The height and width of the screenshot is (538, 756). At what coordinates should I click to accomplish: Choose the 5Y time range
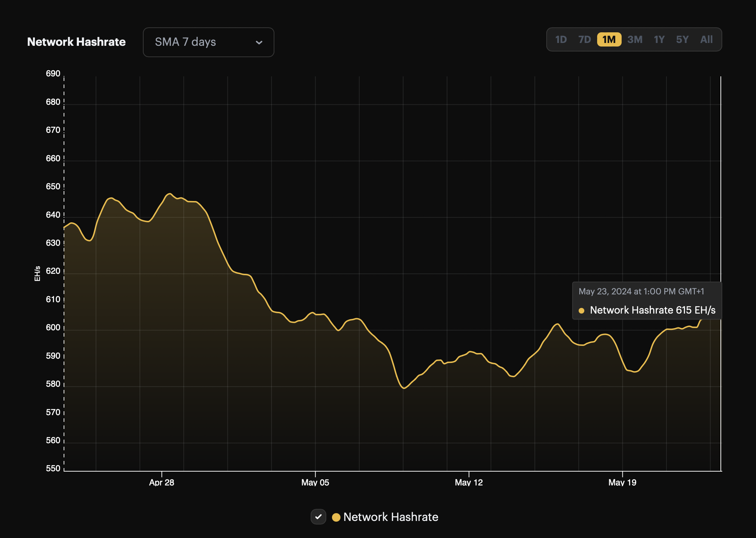(682, 39)
